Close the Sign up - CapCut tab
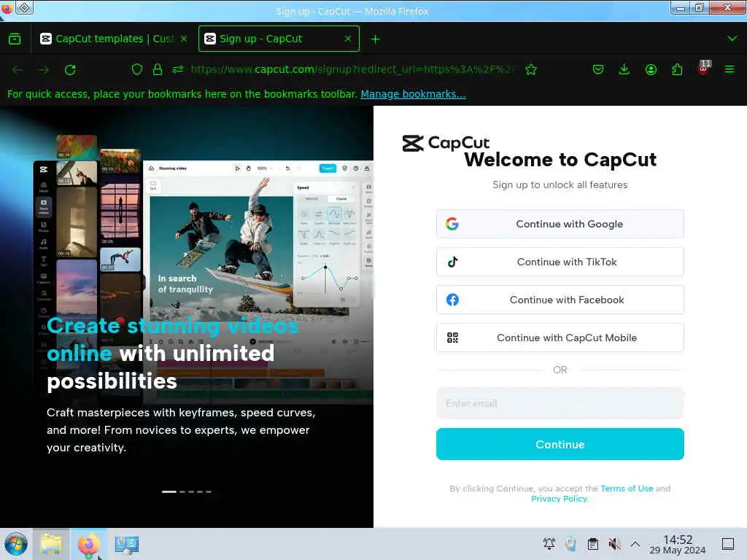Screen dimensions: 747x560 [x=348, y=39]
